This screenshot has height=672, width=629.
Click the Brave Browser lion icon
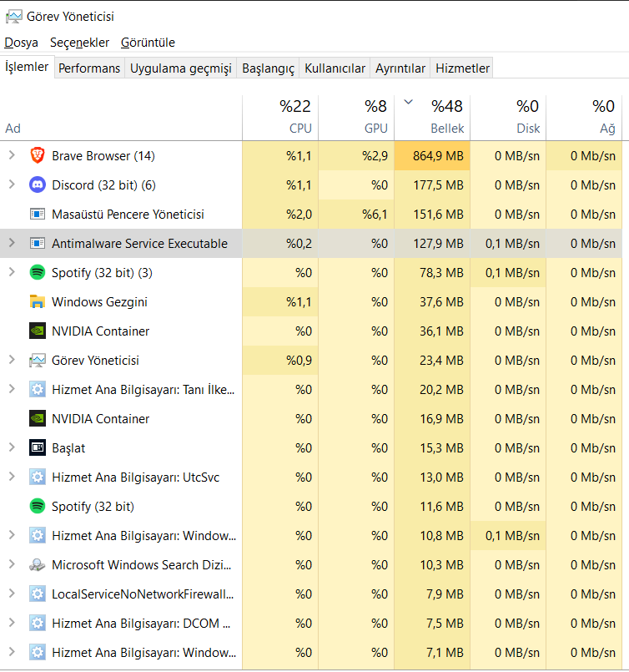click(38, 156)
